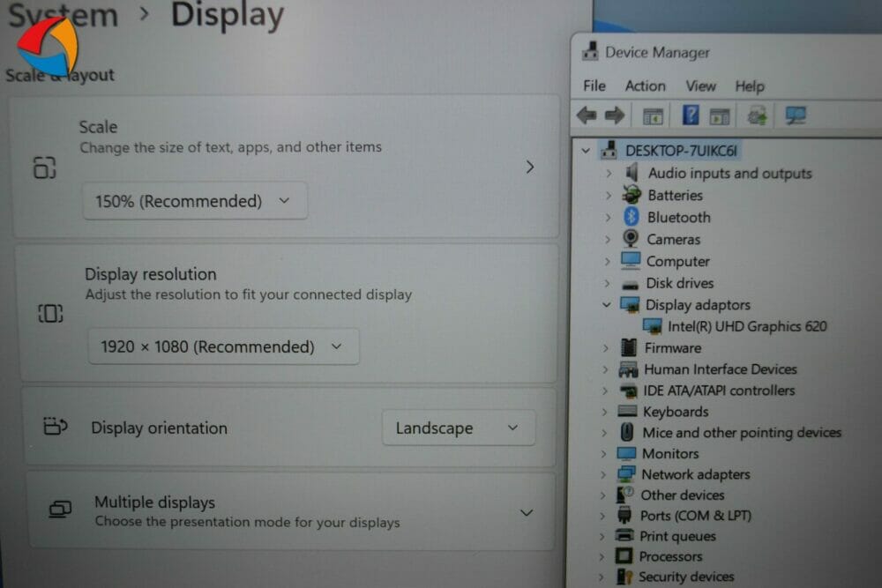Click the Other devices icon
This screenshot has height=588, width=882.
tap(625, 495)
